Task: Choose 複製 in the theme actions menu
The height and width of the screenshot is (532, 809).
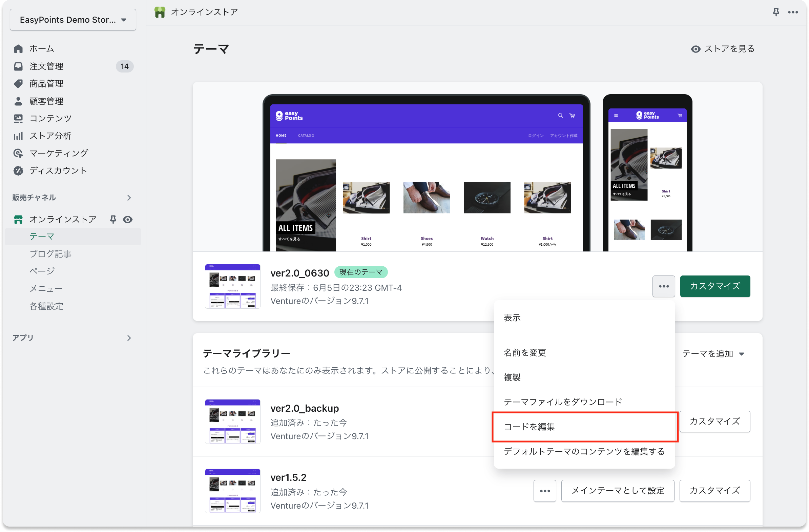Action: coord(512,377)
